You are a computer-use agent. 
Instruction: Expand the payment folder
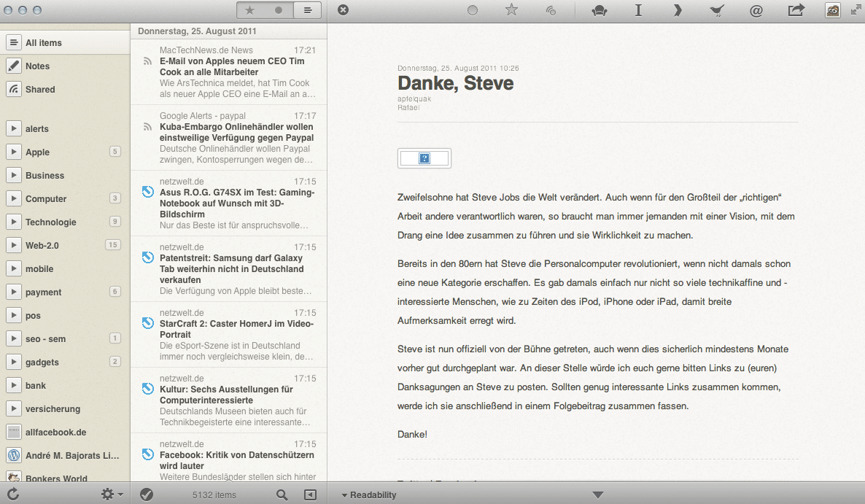[x=14, y=292]
